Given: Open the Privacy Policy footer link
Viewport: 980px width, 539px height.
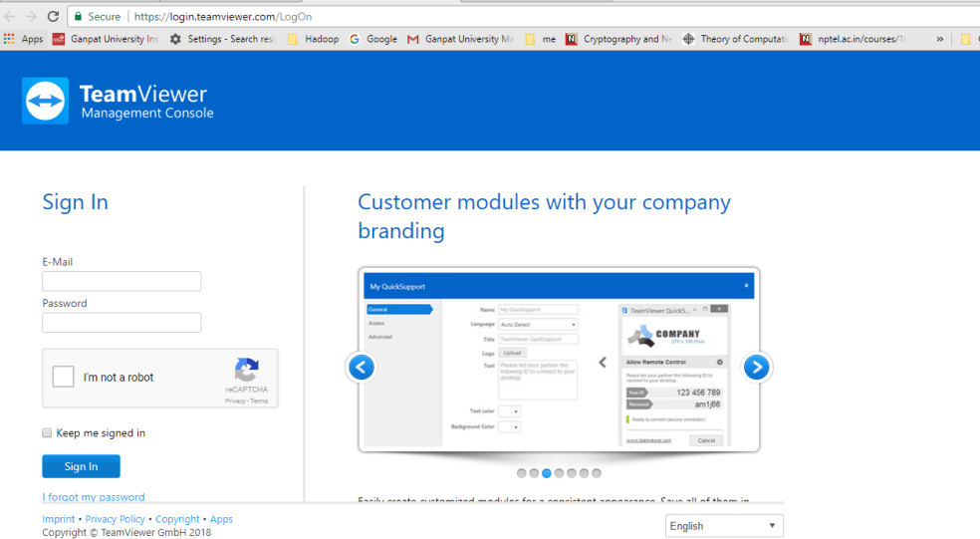Looking at the screenshot, I should pyautogui.click(x=115, y=519).
